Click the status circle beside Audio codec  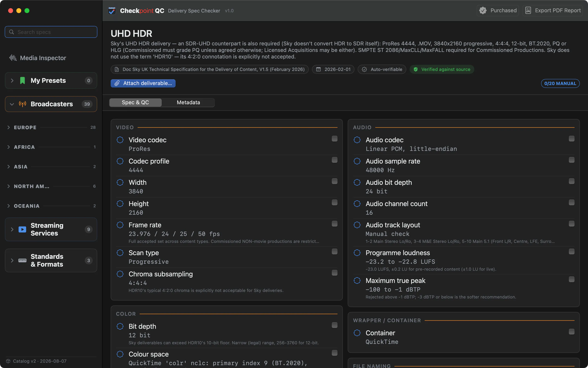357,140
